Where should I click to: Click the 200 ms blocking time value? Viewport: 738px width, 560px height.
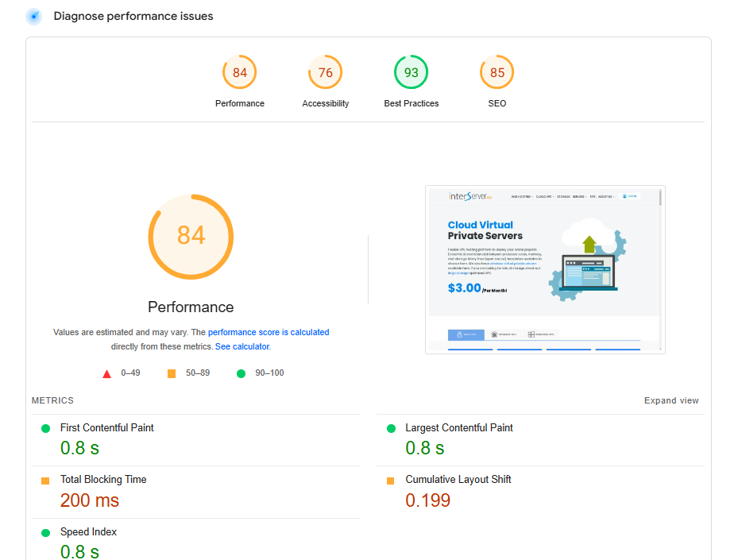tap(90, 500)
